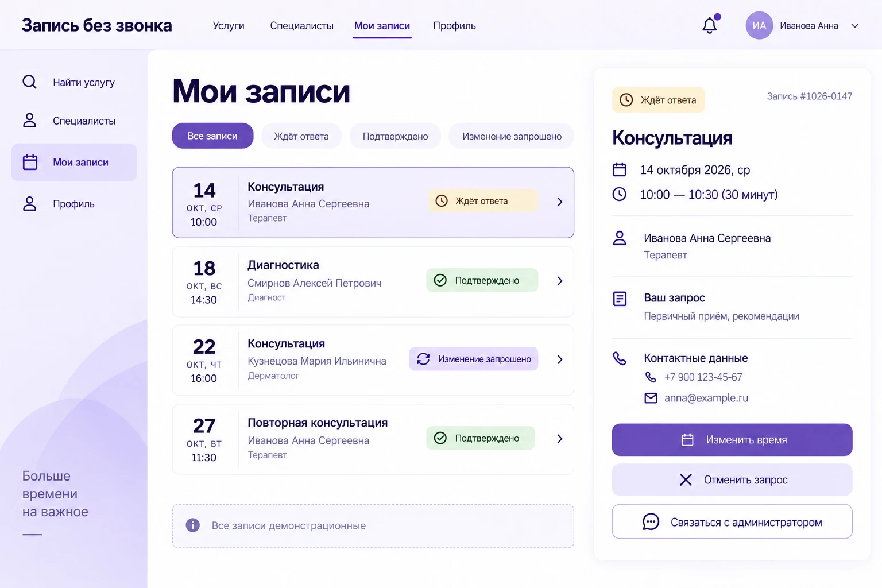
Task: Expand the Иванова Анна account menu chevron
Action: (854, 26)
